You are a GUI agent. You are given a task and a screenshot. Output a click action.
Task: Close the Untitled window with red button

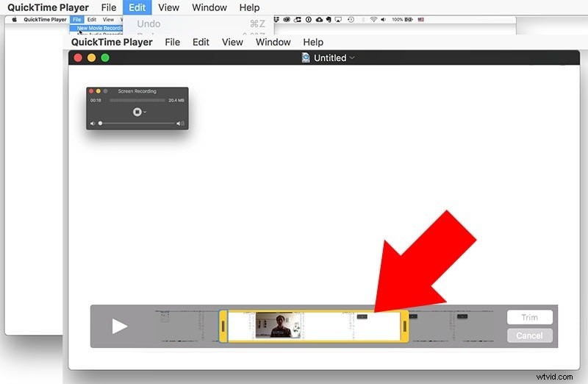pyautogui.click(x=78, y=58)
